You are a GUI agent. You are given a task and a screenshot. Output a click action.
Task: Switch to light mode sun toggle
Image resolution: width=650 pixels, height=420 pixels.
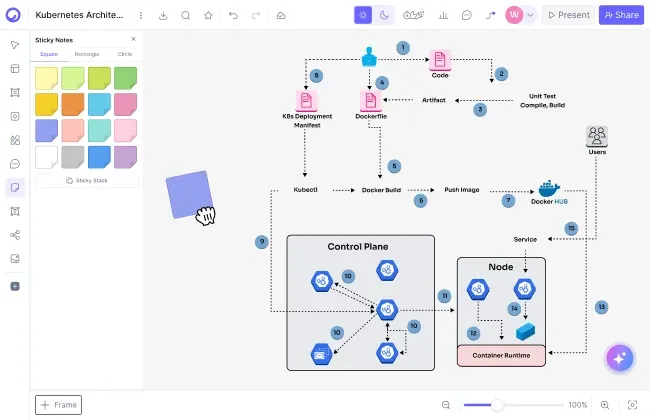click(363, 15)
